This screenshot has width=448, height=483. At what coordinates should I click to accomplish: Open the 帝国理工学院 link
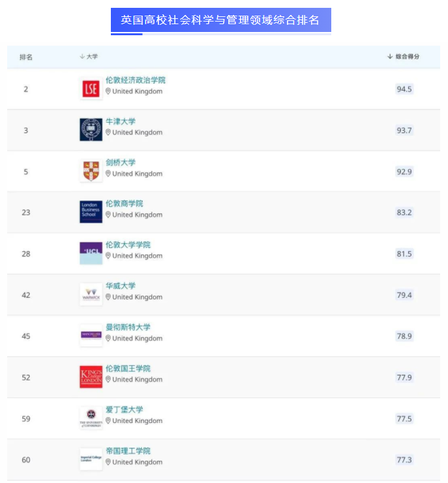(x=128, y=450)
